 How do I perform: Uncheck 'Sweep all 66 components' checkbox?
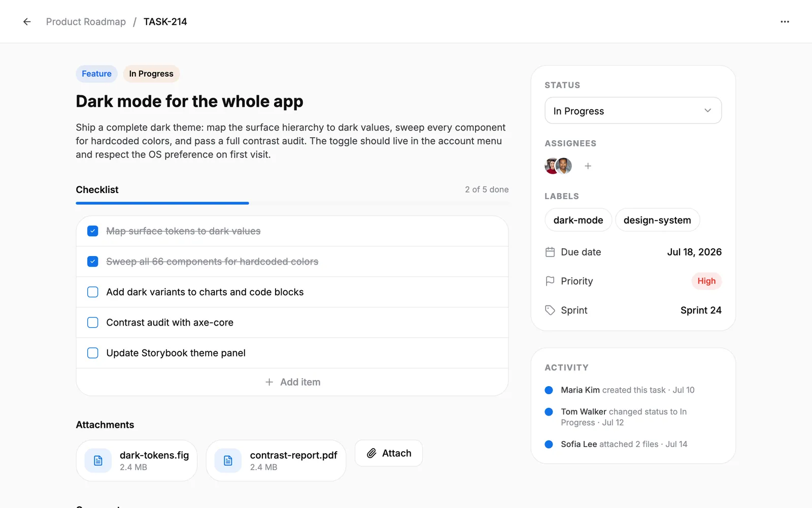(92, 262)
